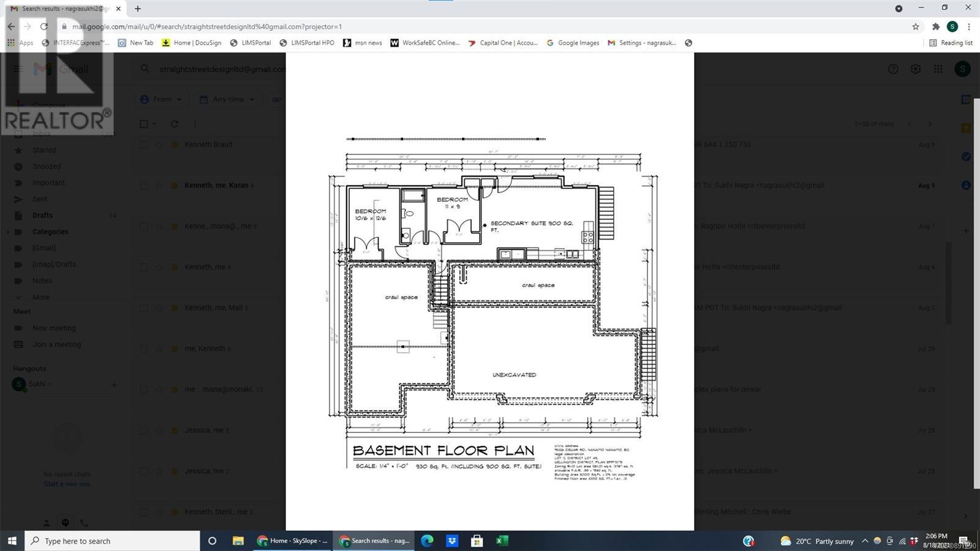Viewport: 980px width, 551px height.
Task: Open the Any time filter dropdown
Action: tap(227, 99)
